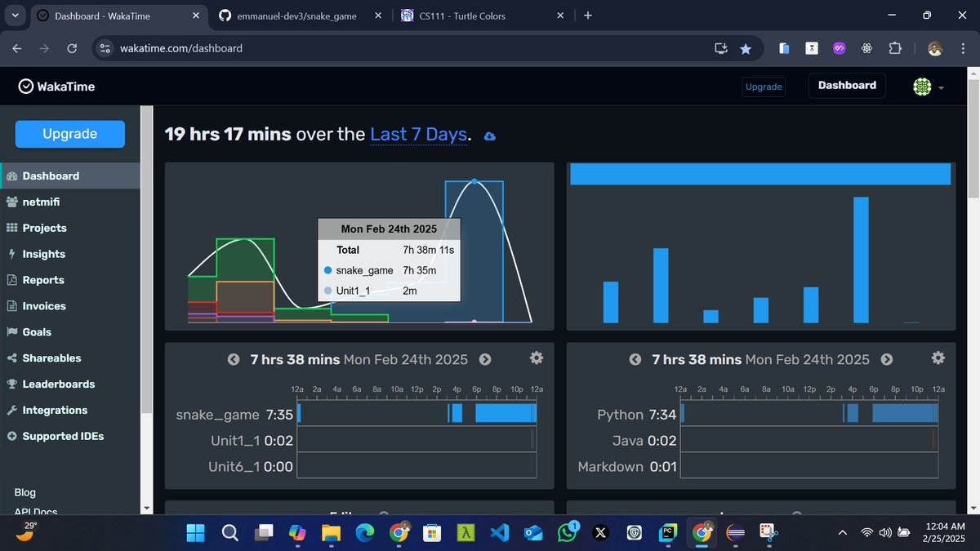Viewport: 980px width, 551px height.
Task: Open the Blog link in sidebar
Action: tap(25, 492)
